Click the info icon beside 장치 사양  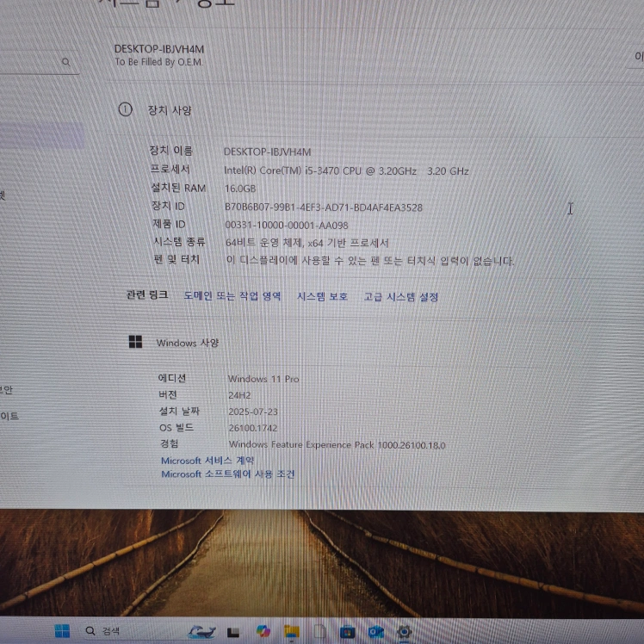click(x=125, y=109)
